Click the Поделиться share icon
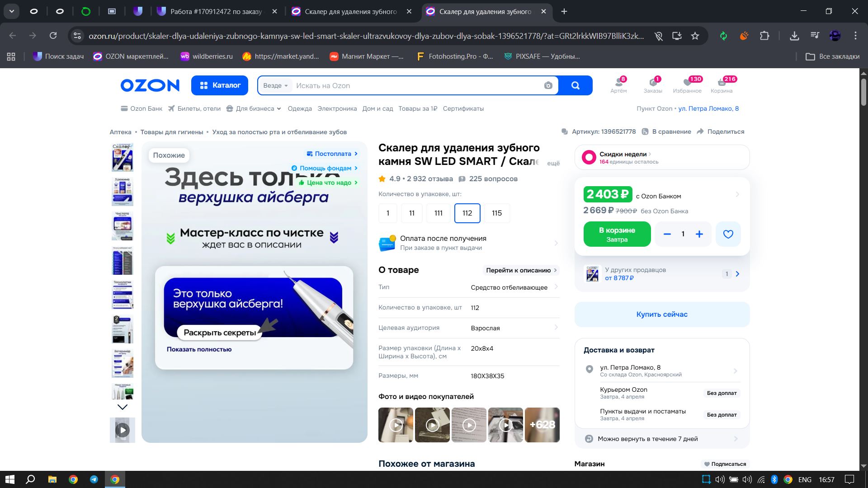Screen dimensions: 868x488 700,131
